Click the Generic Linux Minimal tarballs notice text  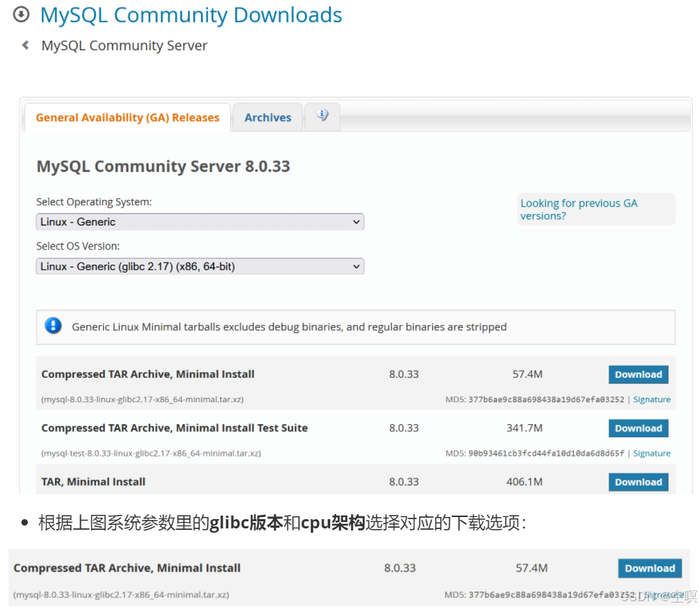point(289,327)
